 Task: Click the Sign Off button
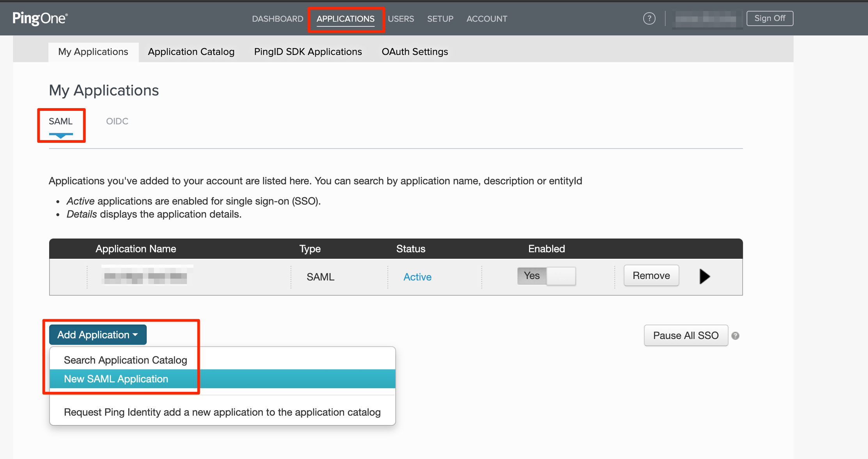[x=770, y=18]
